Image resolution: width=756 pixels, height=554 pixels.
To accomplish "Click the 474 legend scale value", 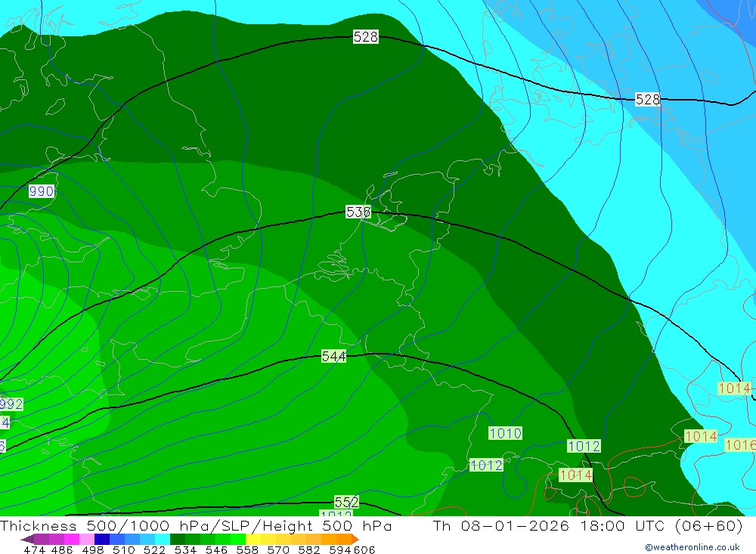I will [35, 549].
